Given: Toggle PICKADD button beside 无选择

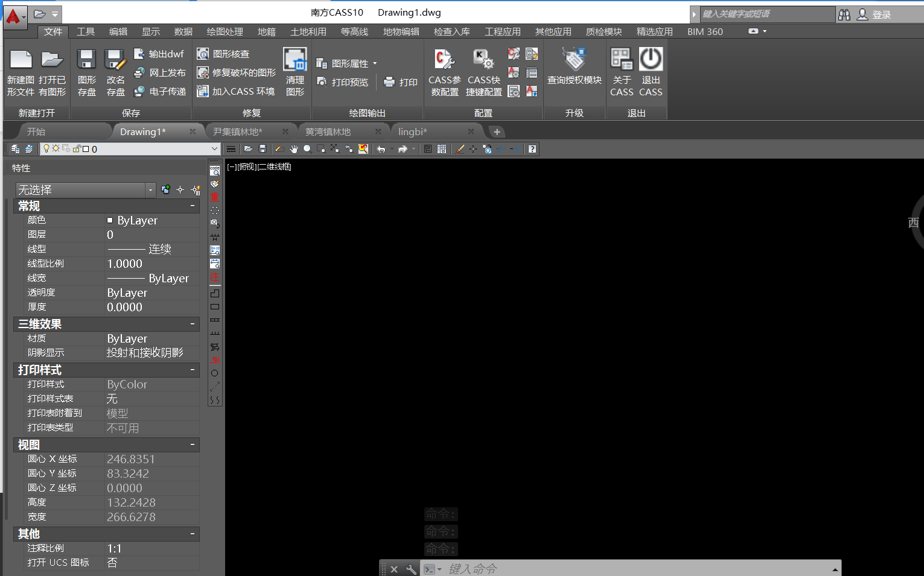Looking at the screenshot, I should tap(166, 190).
